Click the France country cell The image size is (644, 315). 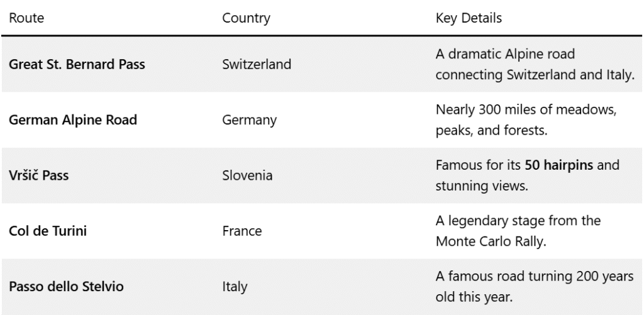click(x=241, y=231)
